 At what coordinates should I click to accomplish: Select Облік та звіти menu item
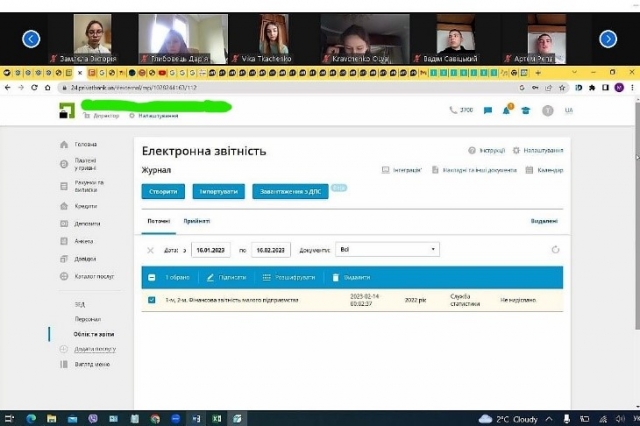tap(94, 334)
